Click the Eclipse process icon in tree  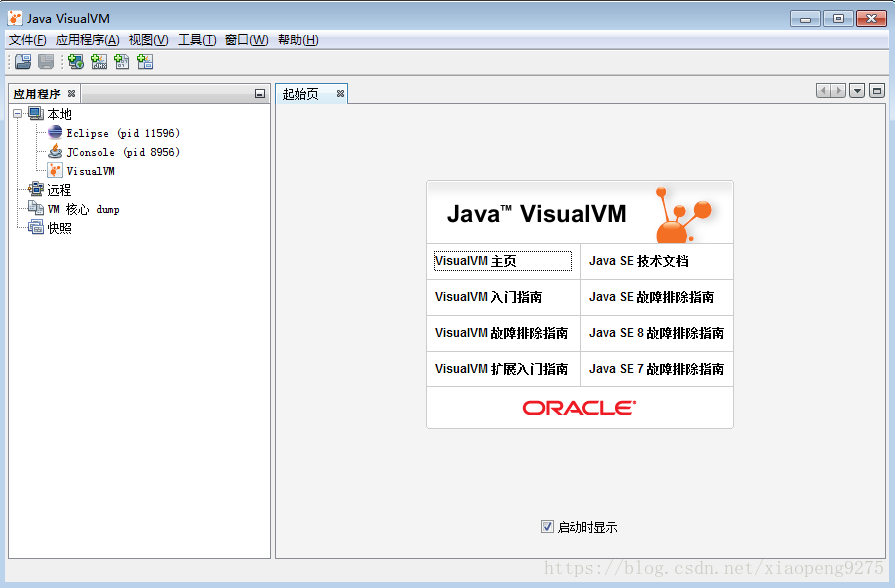[x=55, y=132]
